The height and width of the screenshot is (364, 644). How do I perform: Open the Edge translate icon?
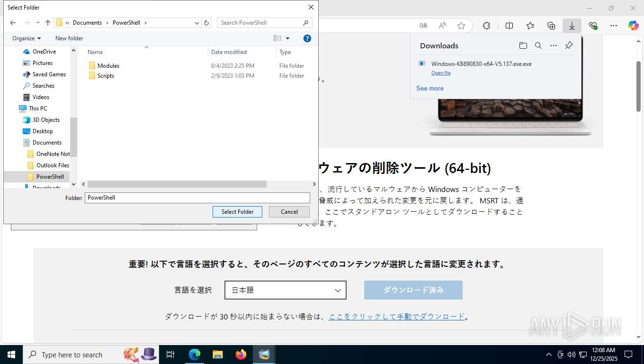pos(423,26)
